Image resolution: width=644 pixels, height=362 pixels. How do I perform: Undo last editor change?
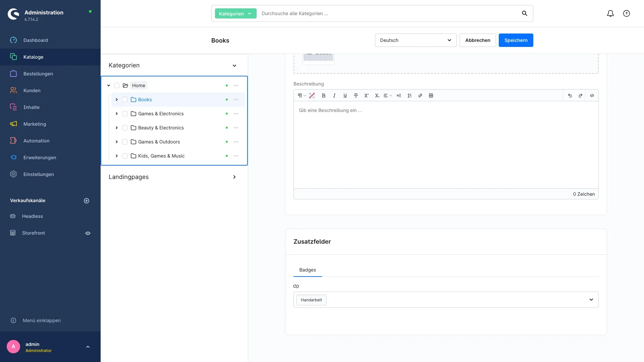[x=570, y=96]
